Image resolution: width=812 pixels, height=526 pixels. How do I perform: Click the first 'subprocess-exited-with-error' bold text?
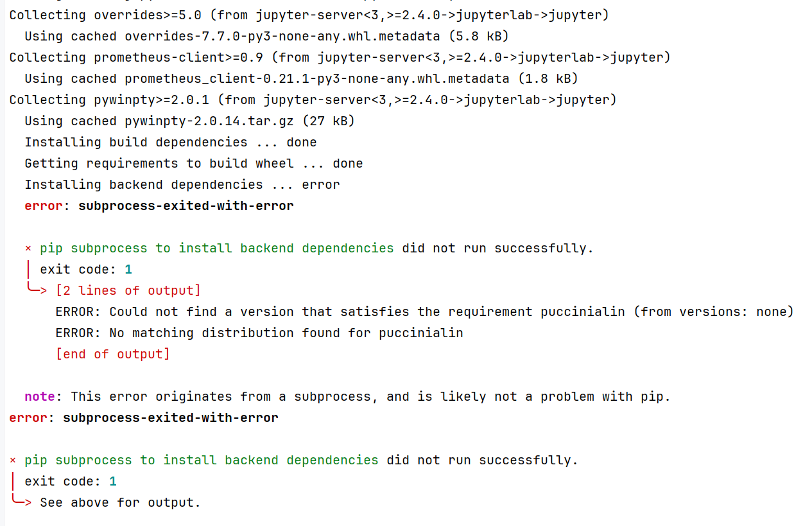186,206
